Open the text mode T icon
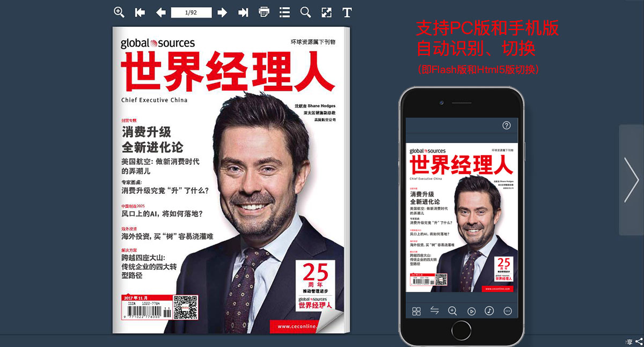Screen dimensions: 644x347 point(347,12)
